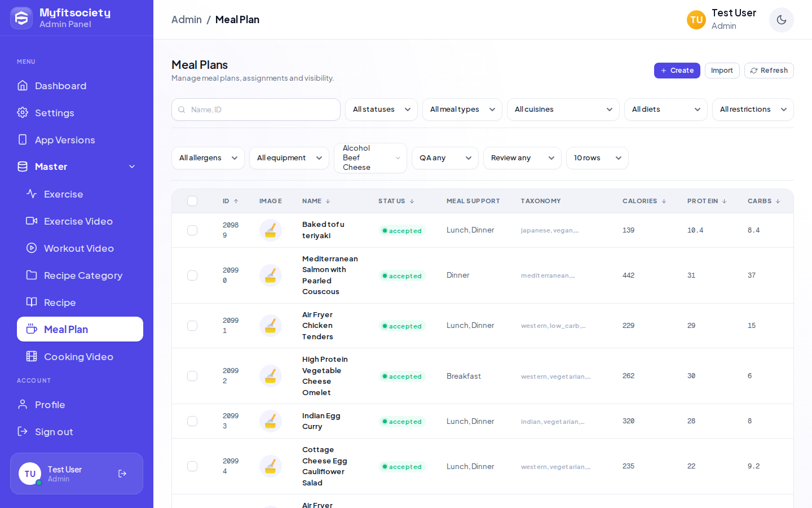812x508 pixels.
Task: Open the All statuses dropdown
Action: [x=381, y=110]
